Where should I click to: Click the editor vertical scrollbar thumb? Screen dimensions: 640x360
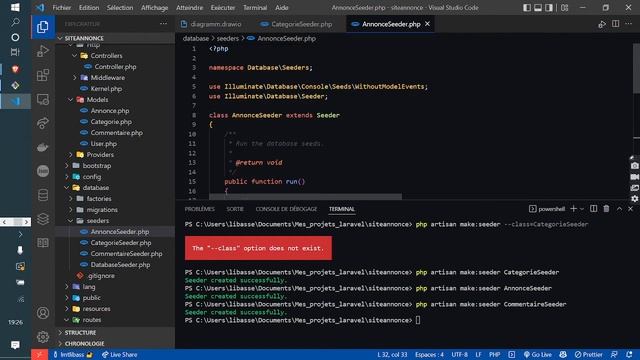pos(636,68)
